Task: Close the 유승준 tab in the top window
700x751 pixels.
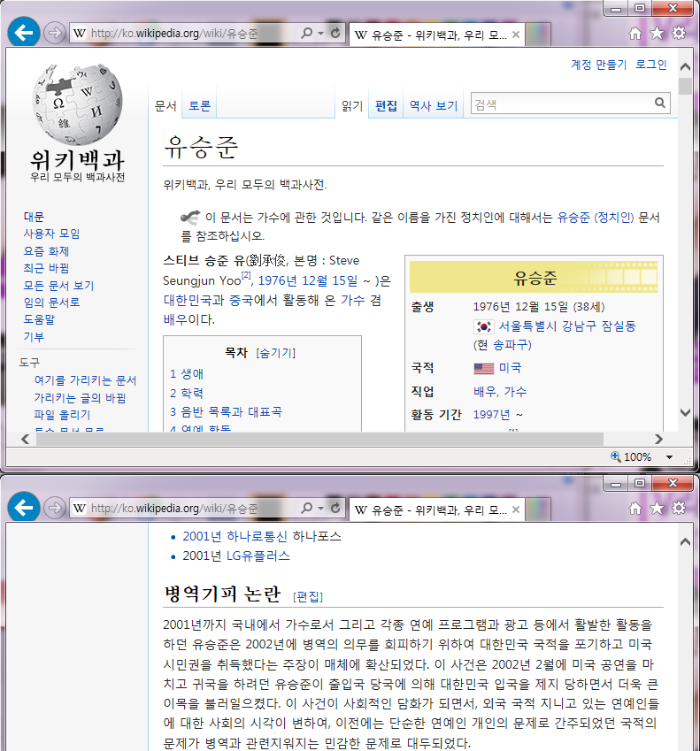Action: [x=516, y=34]
